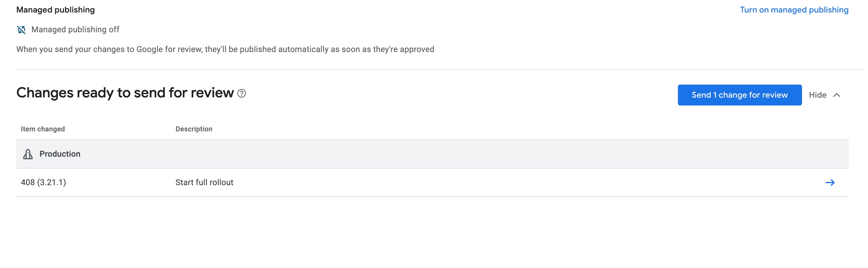Click the Description column header

[194, 129]
